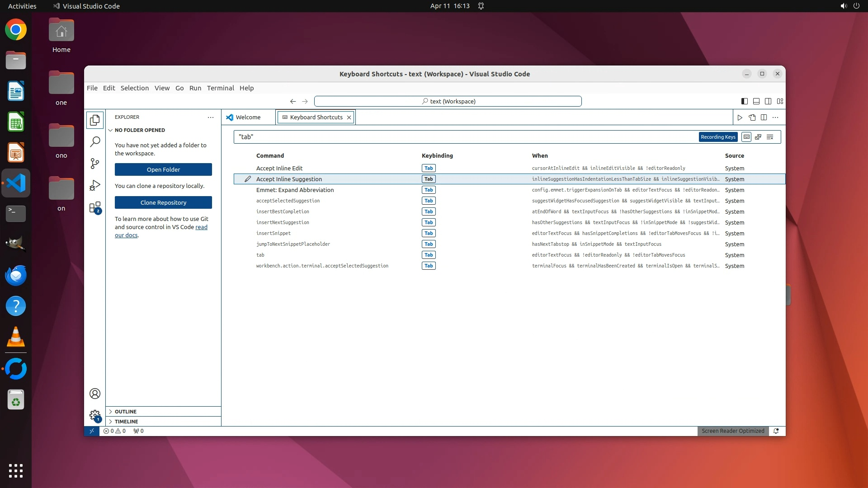Open the Extensions view in activity bar
Image resolution: width=868 pixels, height=488 pixels.
pos(95,208)
